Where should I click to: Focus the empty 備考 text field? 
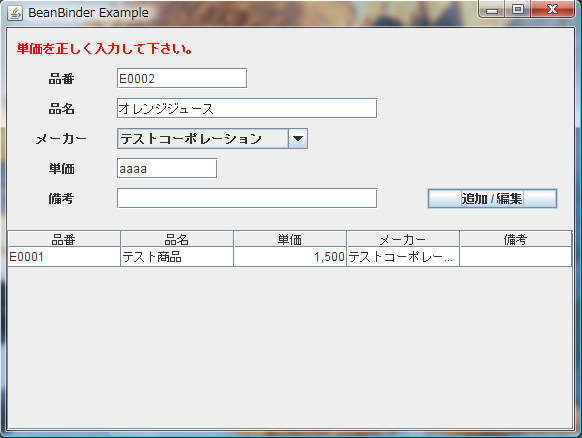[247, 198]
